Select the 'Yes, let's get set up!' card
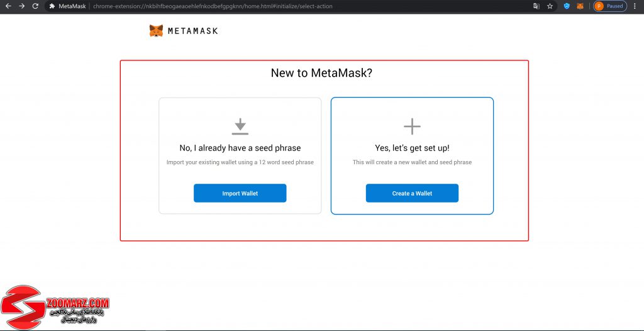644x331 pixels. (412, 156)
